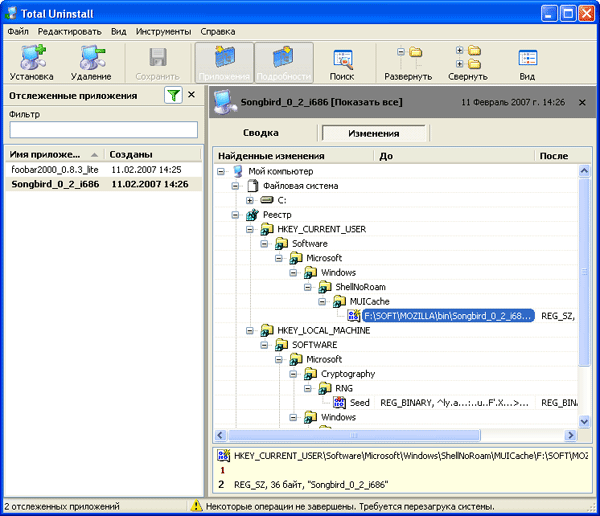Switch to the Сводка tab
The image size is (600, 516).
coord(261,133)
